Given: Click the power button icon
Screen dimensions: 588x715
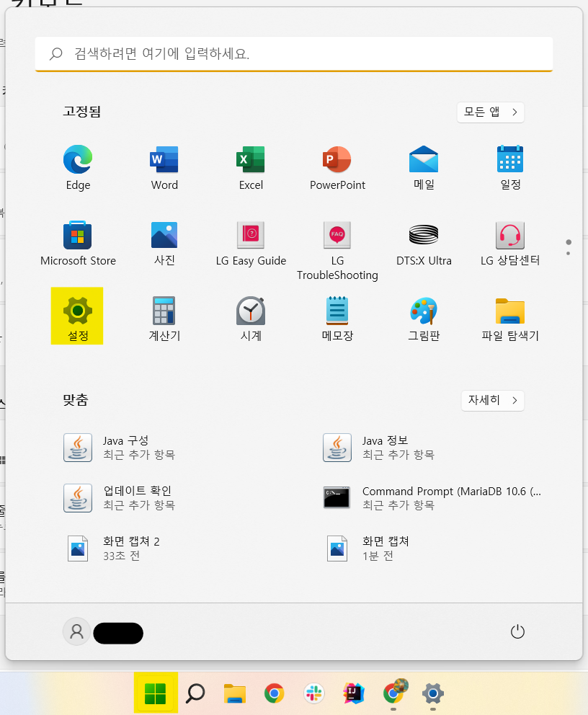Looking at the screenshot, I should (x=517, y=632).
